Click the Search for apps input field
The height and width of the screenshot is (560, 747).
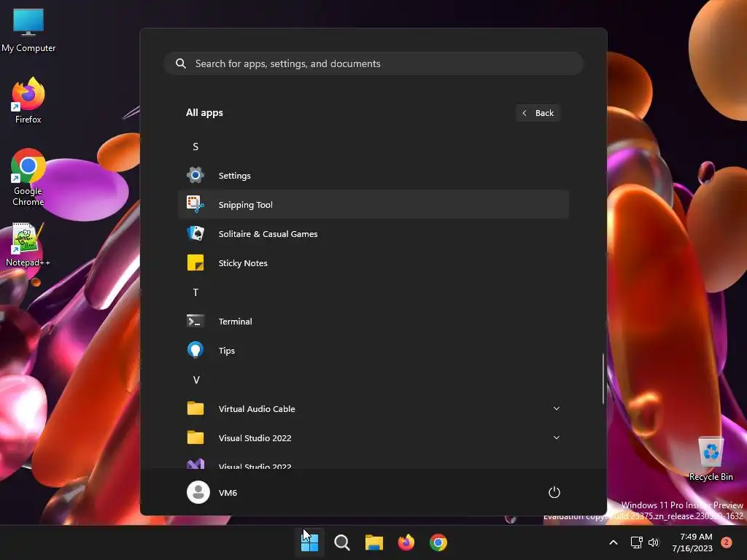373,63
